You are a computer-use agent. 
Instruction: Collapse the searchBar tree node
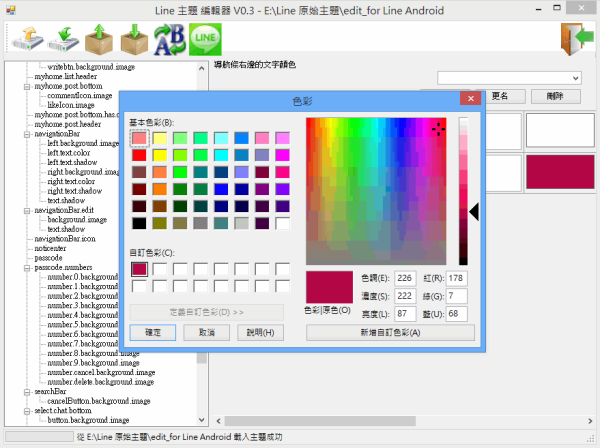pyautogui.click(x=27, y=392)
